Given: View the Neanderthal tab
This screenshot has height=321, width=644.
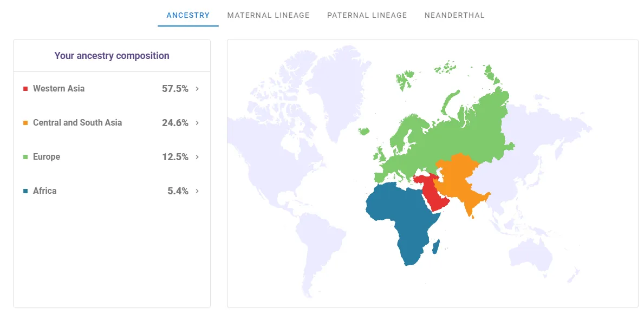Looking at the screenshot, I should (x=454, y=15).
